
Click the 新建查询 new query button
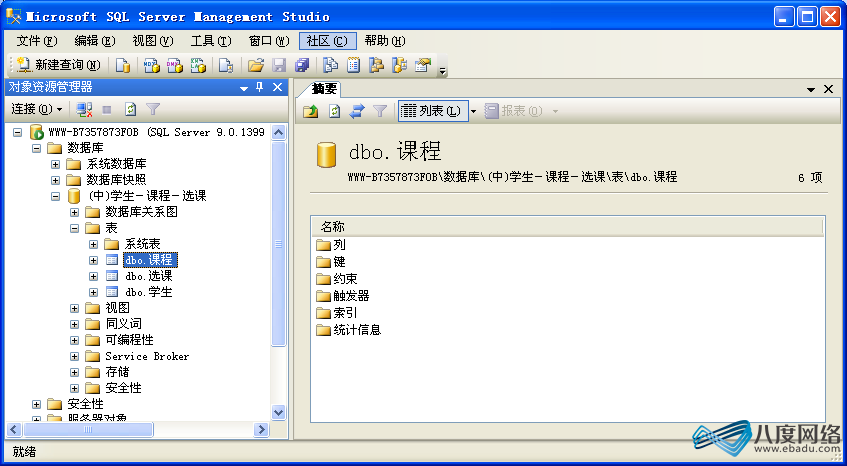point(58,65)
